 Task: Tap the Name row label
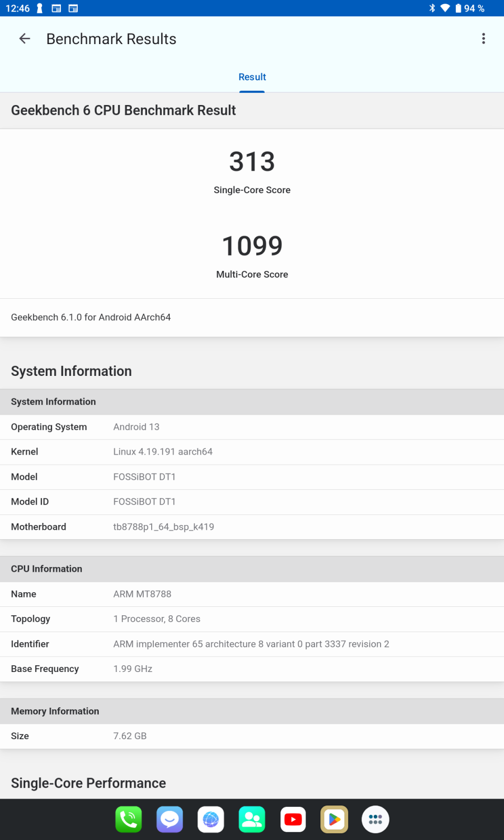coord(24,594)
